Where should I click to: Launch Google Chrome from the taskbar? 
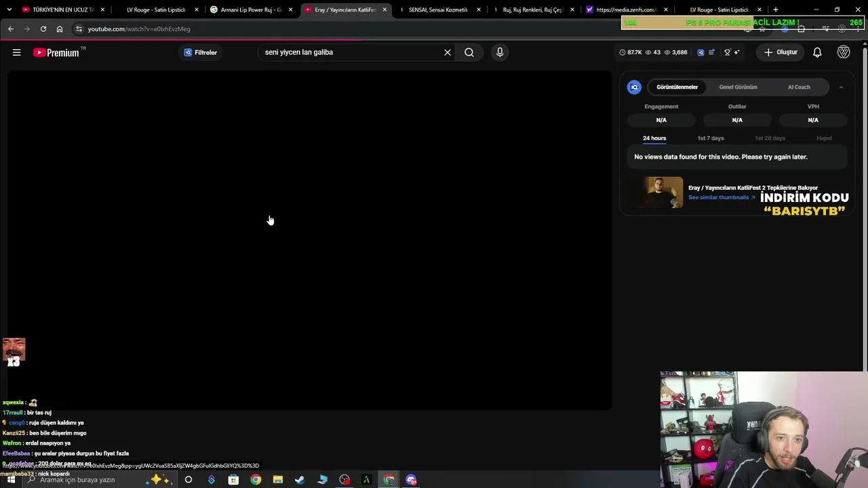[256, 480]
